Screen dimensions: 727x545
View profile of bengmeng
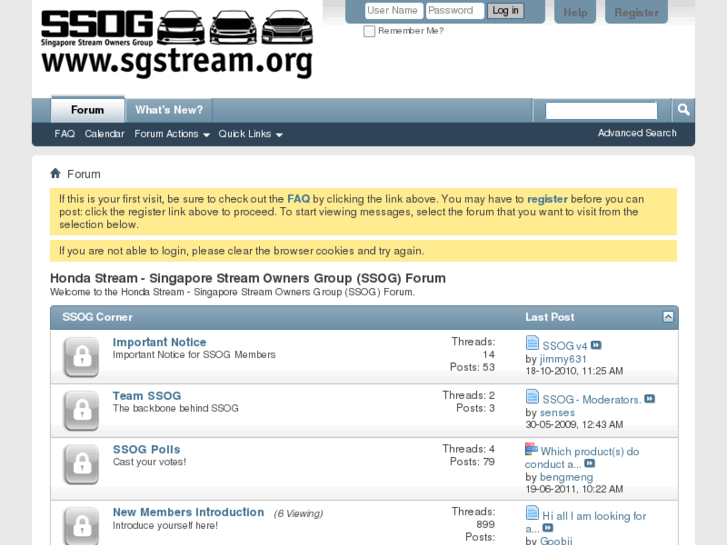[566, 477]
